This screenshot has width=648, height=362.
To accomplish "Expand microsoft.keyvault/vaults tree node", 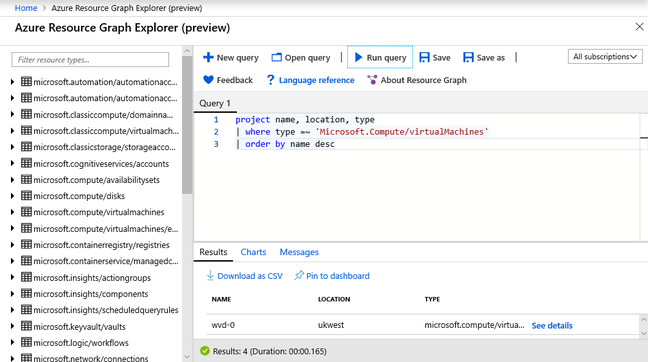I will pos(12,326).
